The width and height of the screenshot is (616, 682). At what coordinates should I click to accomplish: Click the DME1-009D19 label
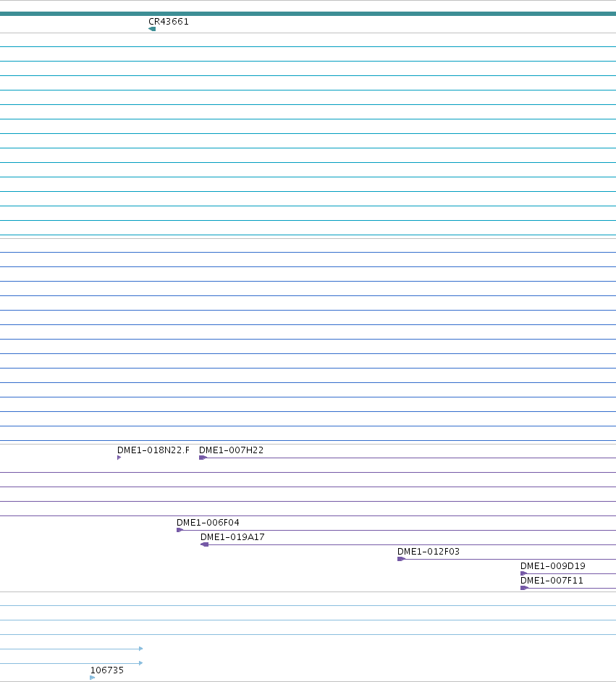(x=552, y=566)
